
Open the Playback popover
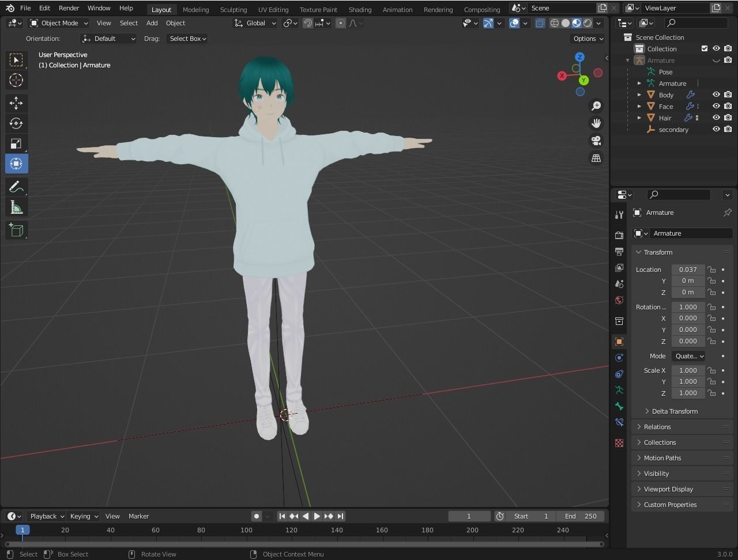[47, 516]
